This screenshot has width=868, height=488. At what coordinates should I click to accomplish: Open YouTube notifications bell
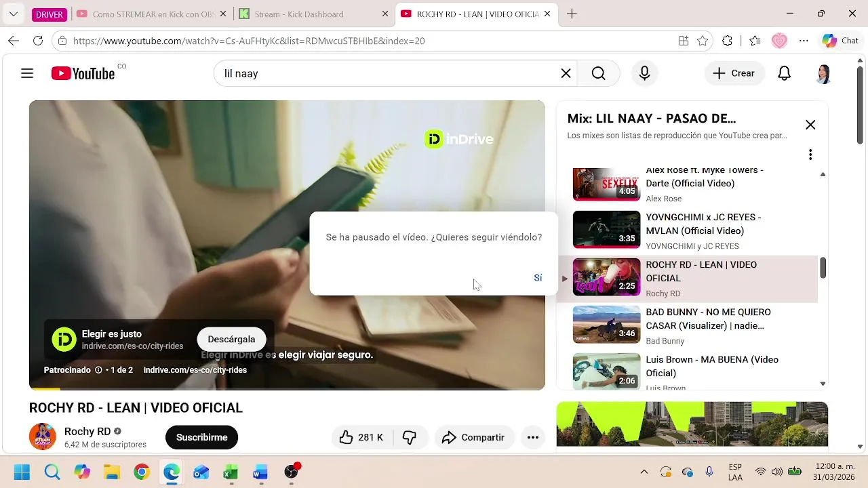point(784,73)
